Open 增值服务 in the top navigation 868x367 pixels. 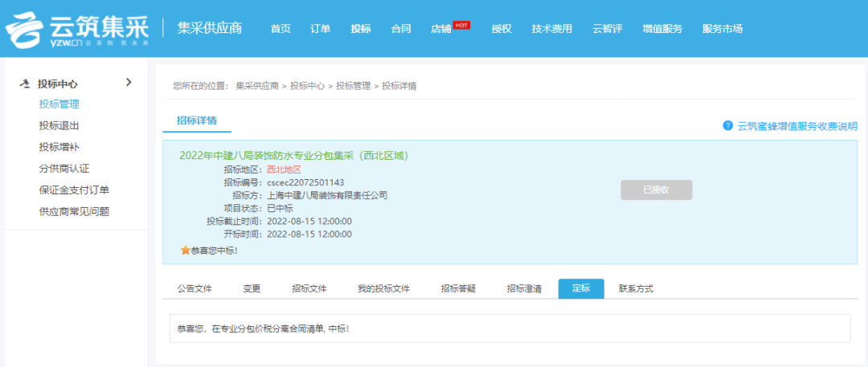click(x=662, y=29)
